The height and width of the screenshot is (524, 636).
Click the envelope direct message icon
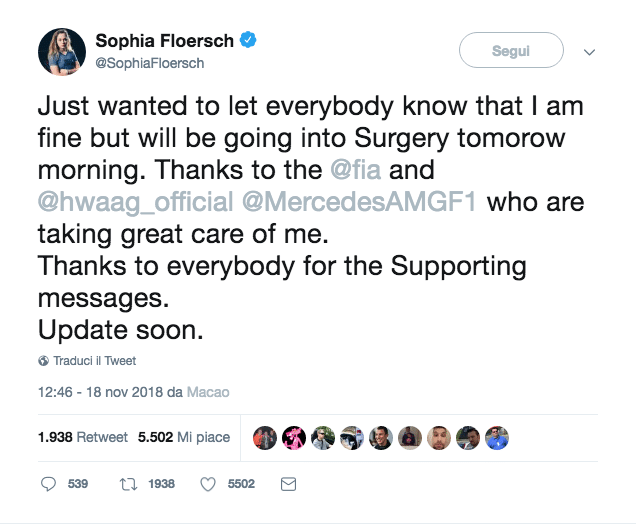(288, 484)
